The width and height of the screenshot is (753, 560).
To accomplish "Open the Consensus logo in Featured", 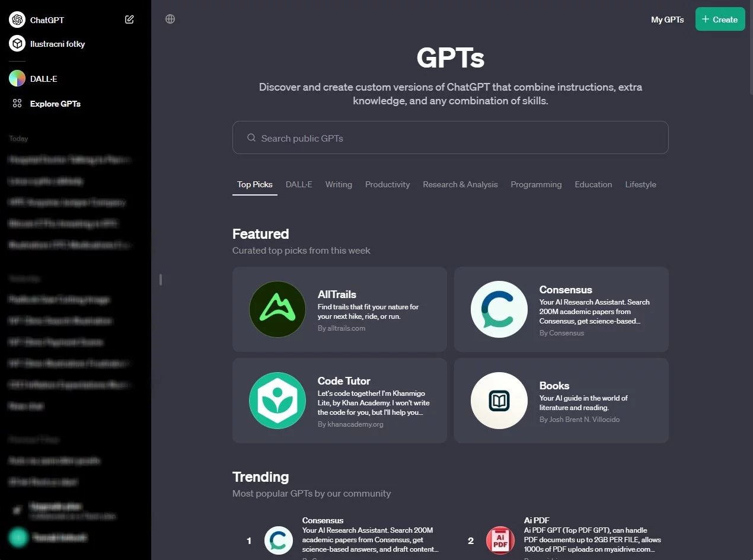I will pyautogui.click(x=499, y=309).
